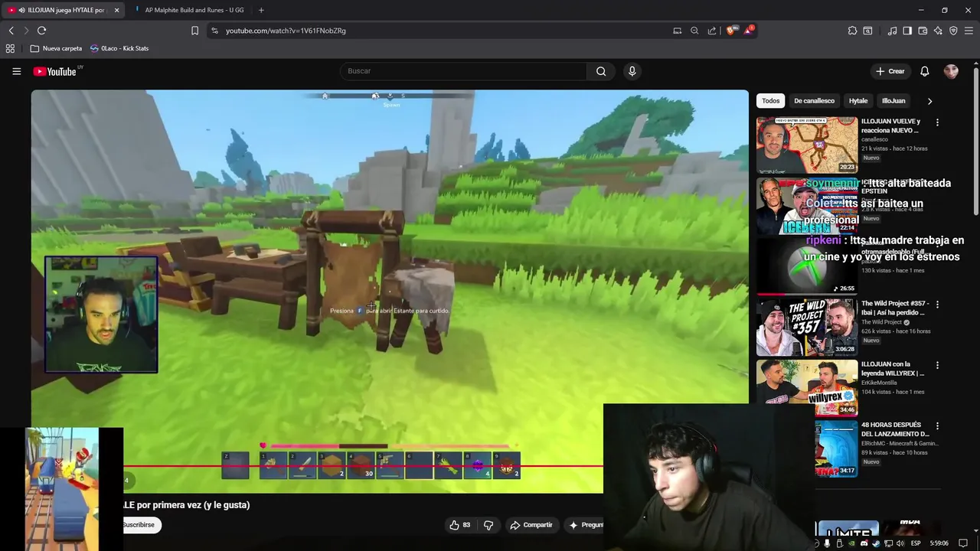Open the YouTube guide hamburger menu
Screen dimensions: 980x551
pos(16,71)
